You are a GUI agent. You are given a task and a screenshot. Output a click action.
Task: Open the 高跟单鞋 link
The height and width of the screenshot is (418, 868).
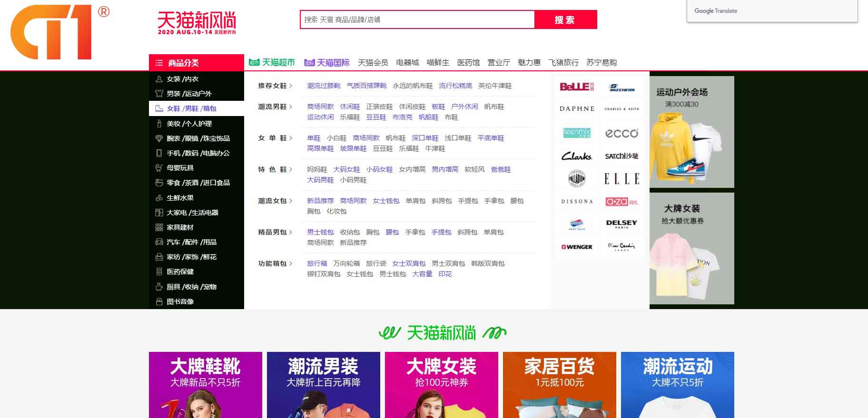[x=320, y=148]
